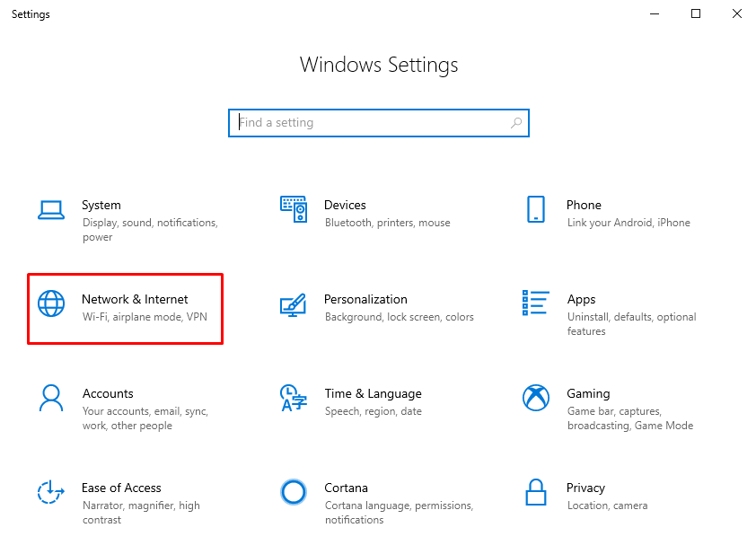Click the Apps list icon
The image size is (756, 554).
[536, 303]
